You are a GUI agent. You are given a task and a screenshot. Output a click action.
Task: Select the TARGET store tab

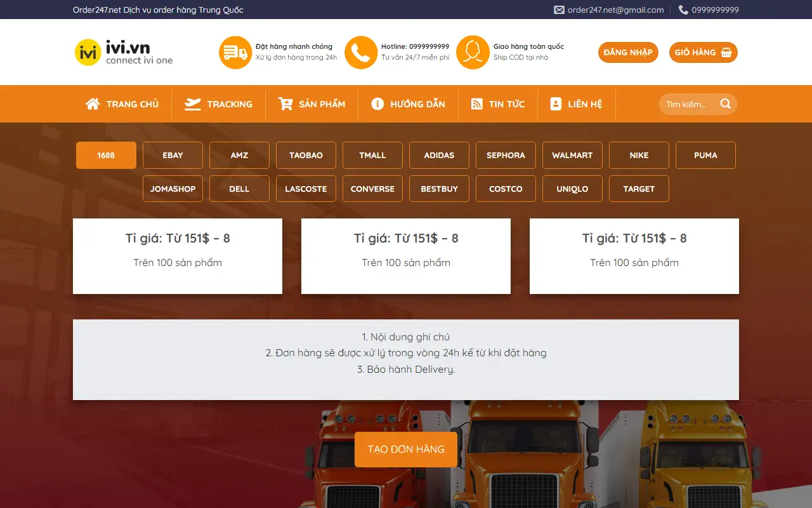tap(639, 189)
